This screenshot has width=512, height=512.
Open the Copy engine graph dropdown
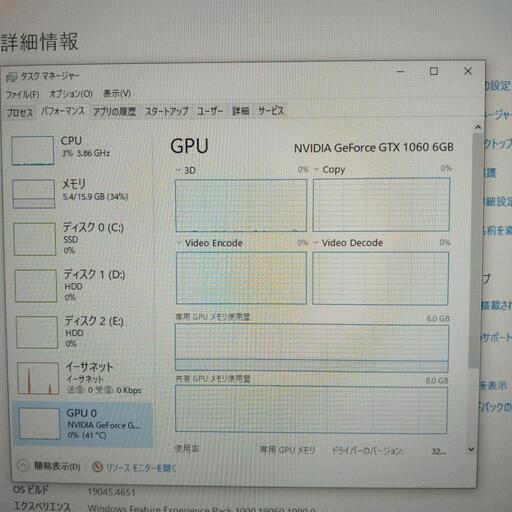click(316, 169)
